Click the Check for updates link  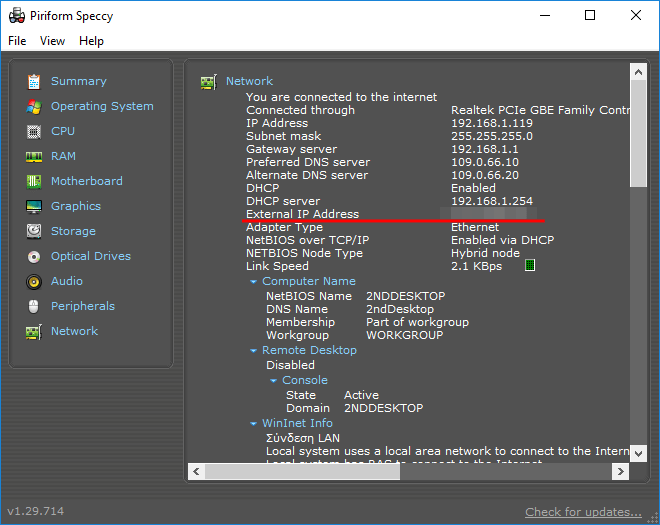pyautogui.click(x=583, y=512)
